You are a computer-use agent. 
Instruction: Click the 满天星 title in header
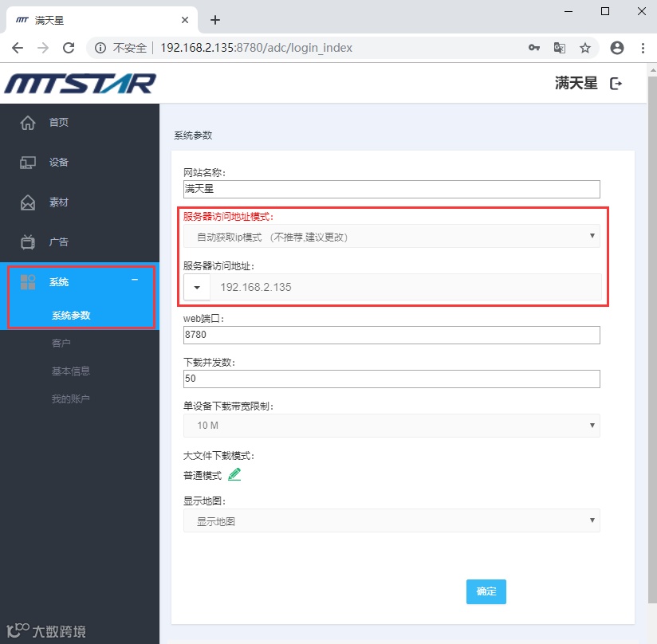pyautogui.click(x=576, y=83)
